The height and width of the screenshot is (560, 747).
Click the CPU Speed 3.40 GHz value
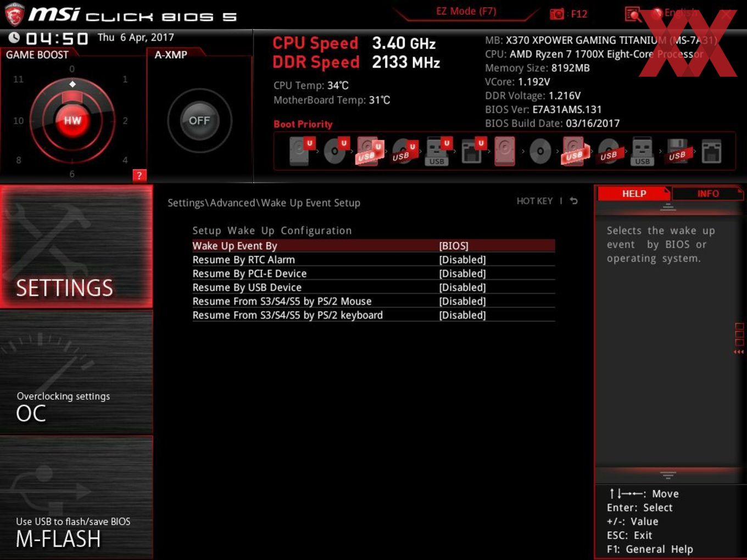coord(404,43)
